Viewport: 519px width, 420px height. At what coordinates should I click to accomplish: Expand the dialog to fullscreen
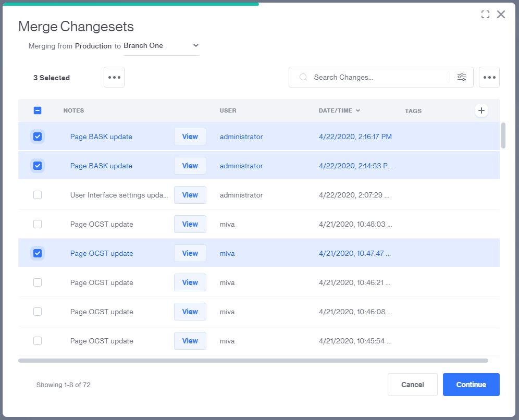click(485, 14)
